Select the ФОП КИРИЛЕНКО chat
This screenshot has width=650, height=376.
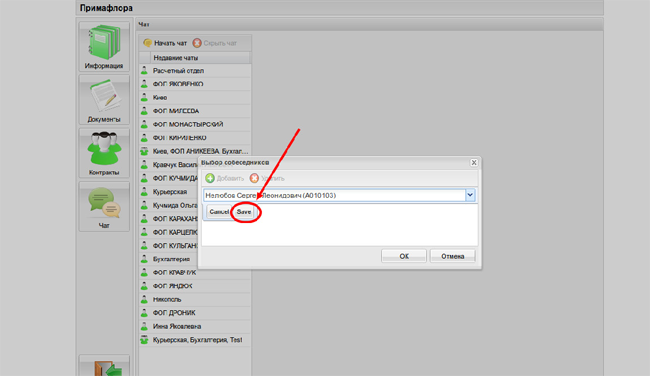195,138
